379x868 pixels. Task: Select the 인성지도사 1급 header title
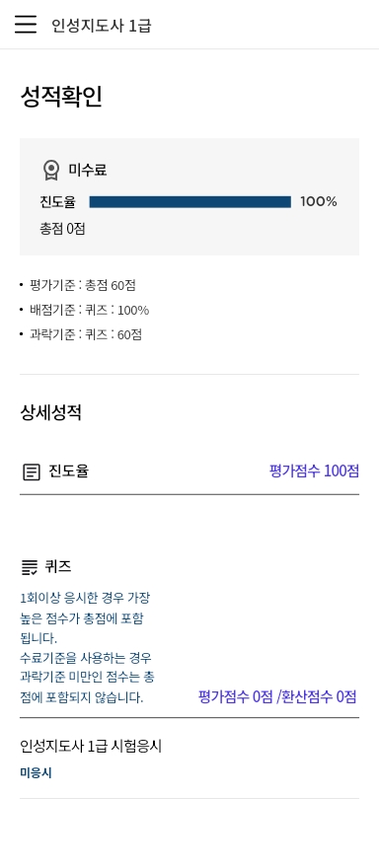point(102,26)
